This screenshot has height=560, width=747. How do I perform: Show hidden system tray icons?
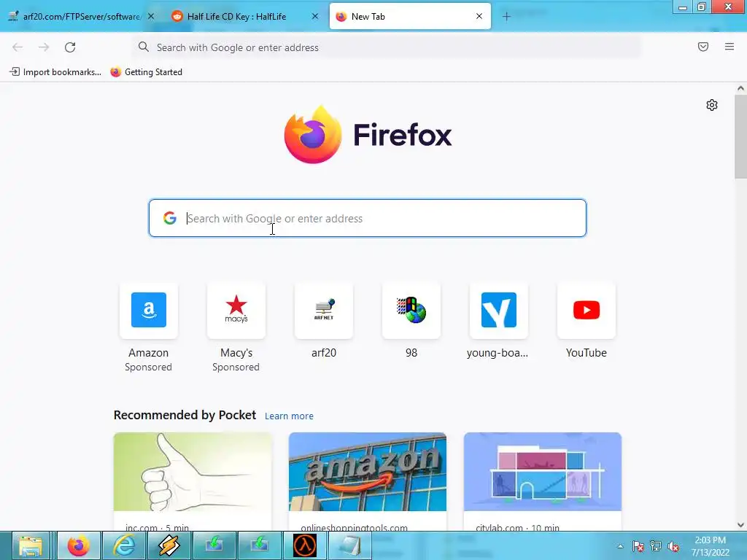620,546
